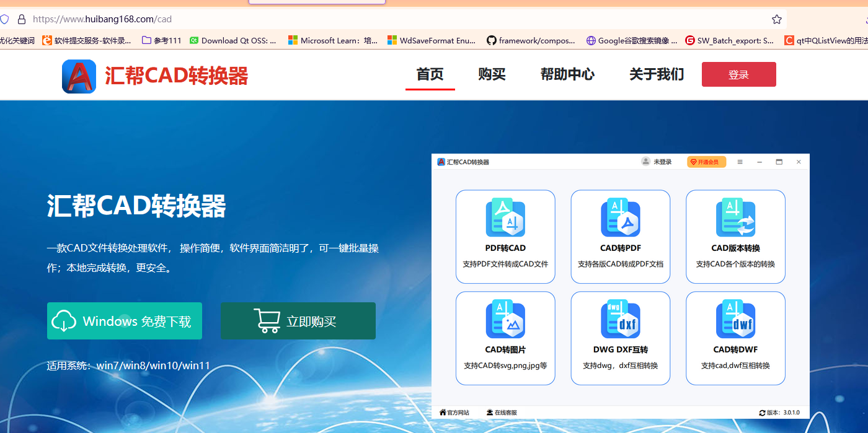Click the 汇帮CAD转换器 red logo icon
868x433 pixels.
pyautogui.click(x=79, y=76)
